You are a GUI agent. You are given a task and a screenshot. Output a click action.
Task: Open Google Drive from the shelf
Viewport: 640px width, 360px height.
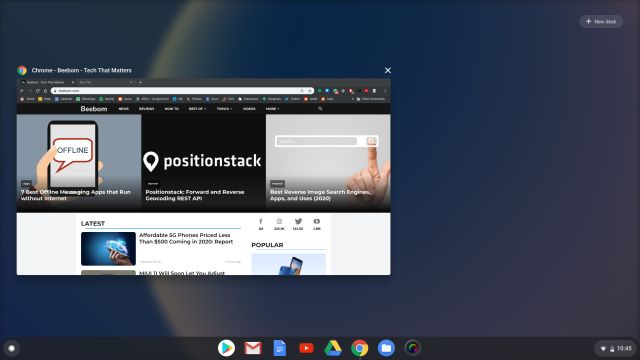coord(333,348)
